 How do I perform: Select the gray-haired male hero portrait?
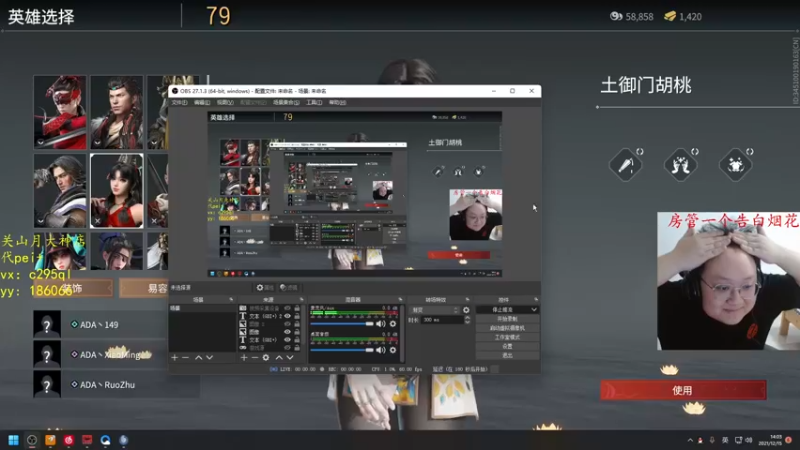pos(60,191)
